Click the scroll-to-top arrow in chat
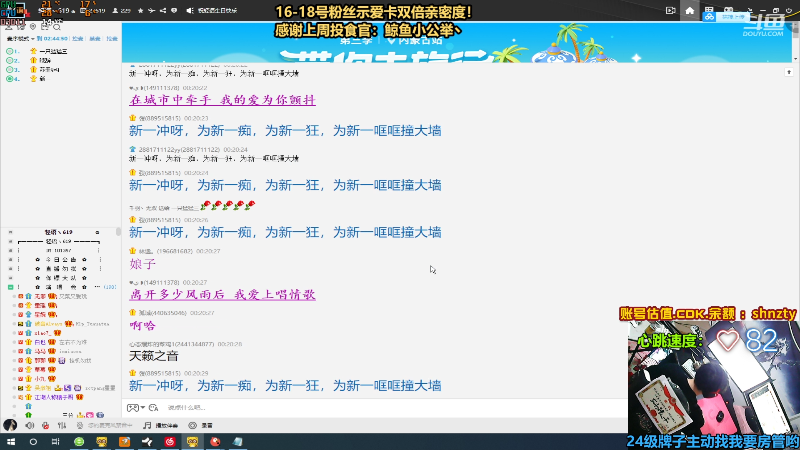 789,72
